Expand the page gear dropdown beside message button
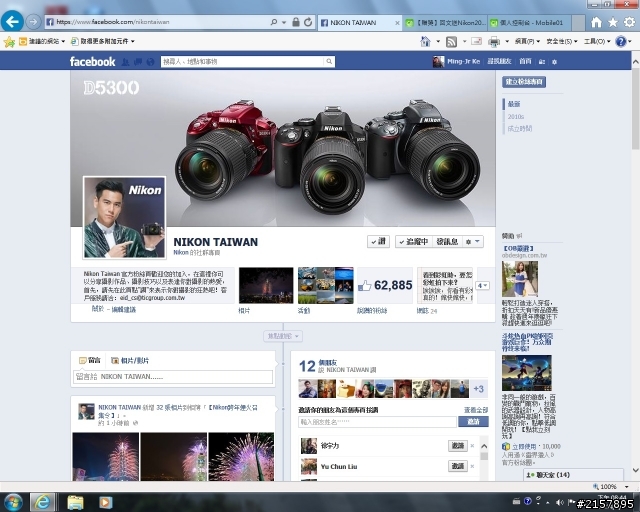Image resolution: width=640 pixels, height=512 pixels. [473, 242]
